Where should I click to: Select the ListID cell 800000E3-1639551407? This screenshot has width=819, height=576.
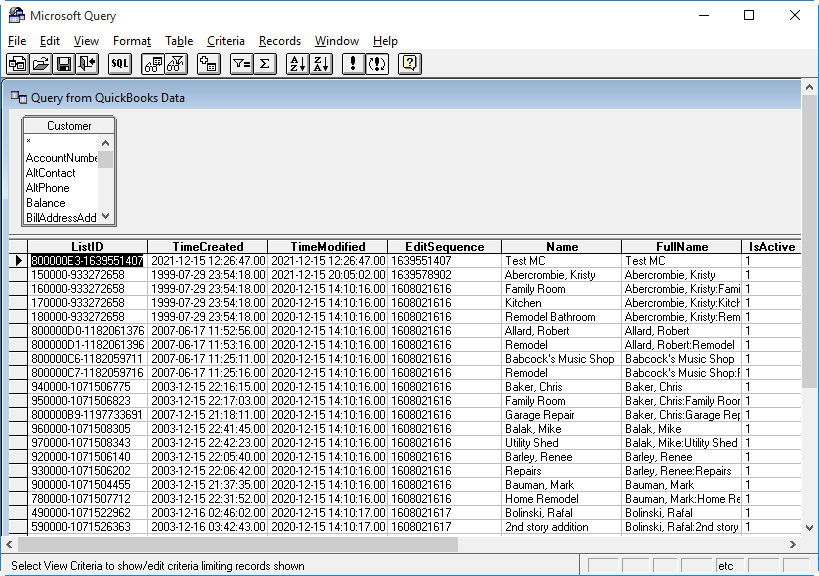87,261
